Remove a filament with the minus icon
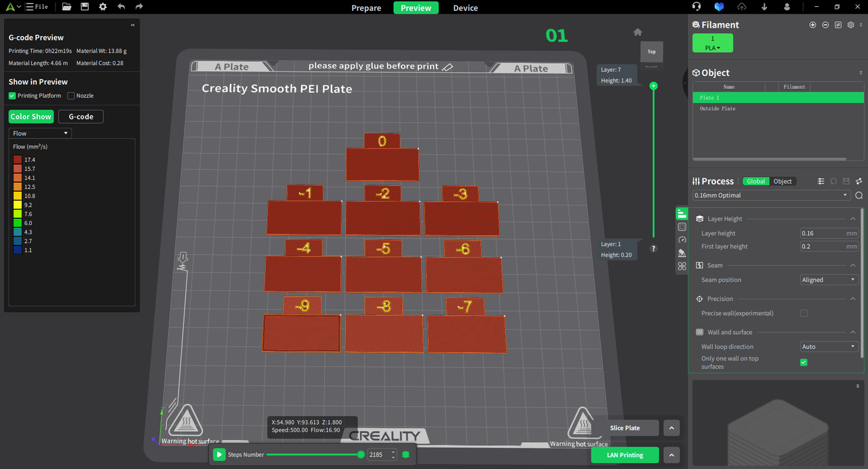This screenshot has height=469, width=868. tap(825, 24)
